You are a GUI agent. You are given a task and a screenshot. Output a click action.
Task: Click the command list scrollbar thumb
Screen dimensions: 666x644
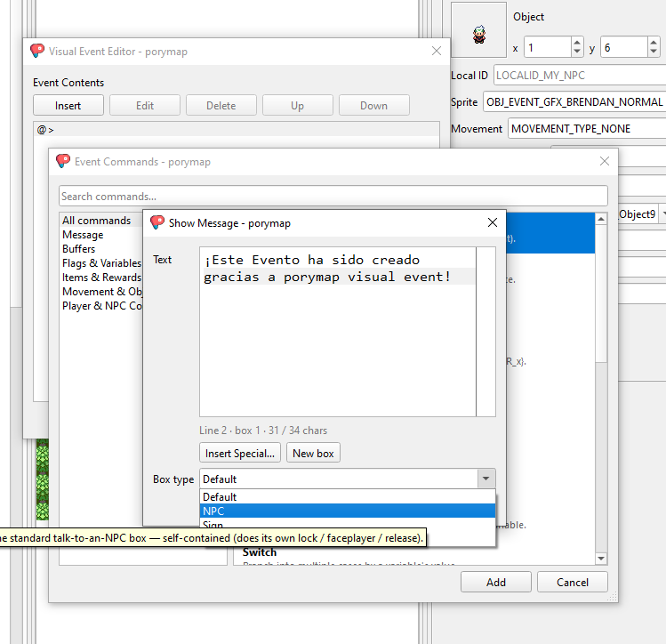click(x=601, y=294)
